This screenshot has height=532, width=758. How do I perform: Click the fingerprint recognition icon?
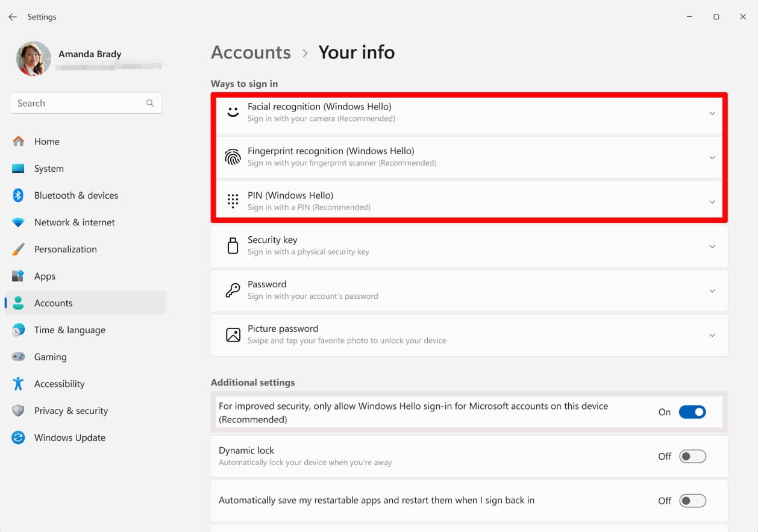(x=233, y=157)
